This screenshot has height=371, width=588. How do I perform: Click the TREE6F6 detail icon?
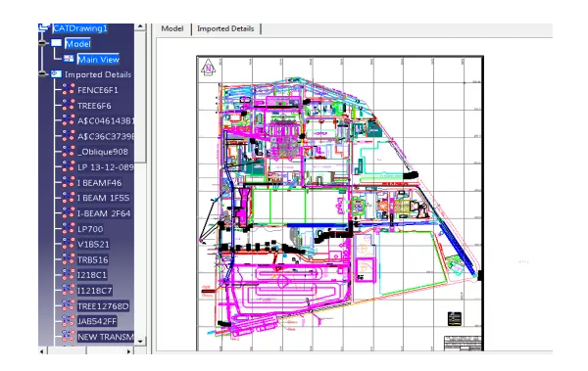[x=69, y=106]
